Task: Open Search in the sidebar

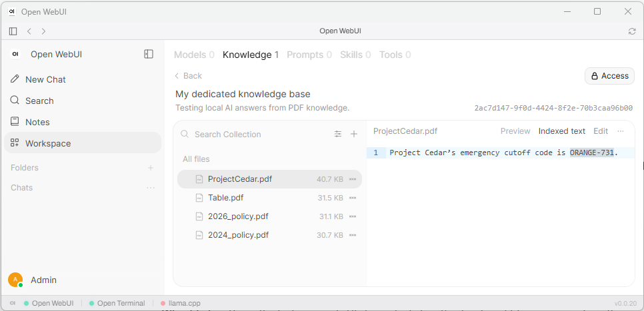Action: (82, 101)
